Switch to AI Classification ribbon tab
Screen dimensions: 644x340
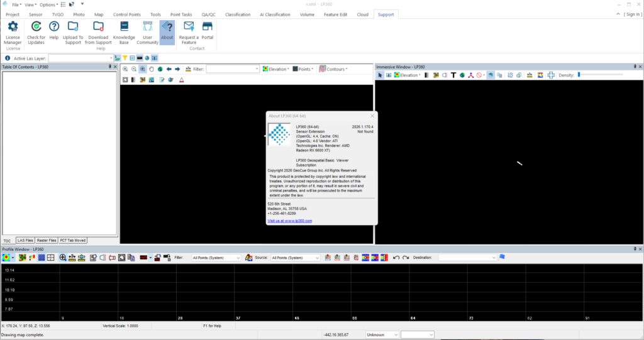pyautogui.click(x=275, y=14)
